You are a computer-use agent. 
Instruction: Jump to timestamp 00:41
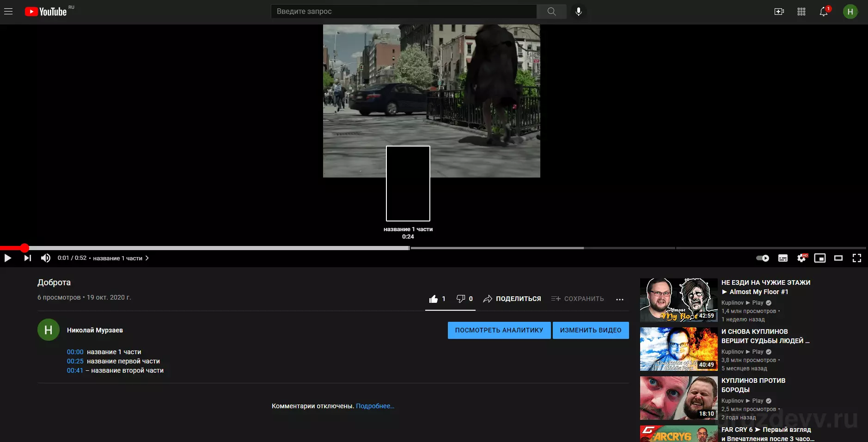(x=75, y=370)
